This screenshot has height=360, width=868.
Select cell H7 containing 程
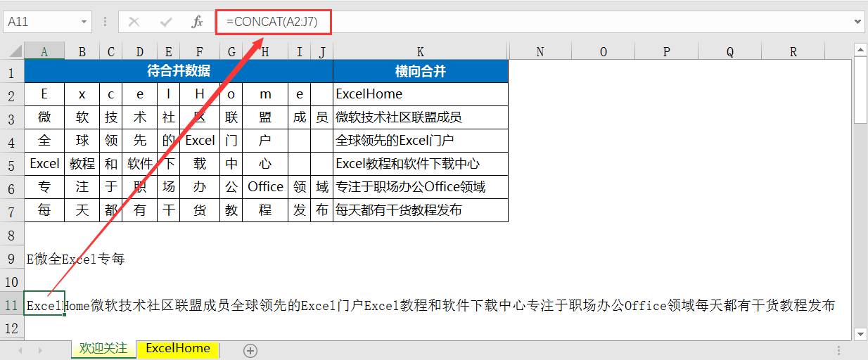pos(265,210)
